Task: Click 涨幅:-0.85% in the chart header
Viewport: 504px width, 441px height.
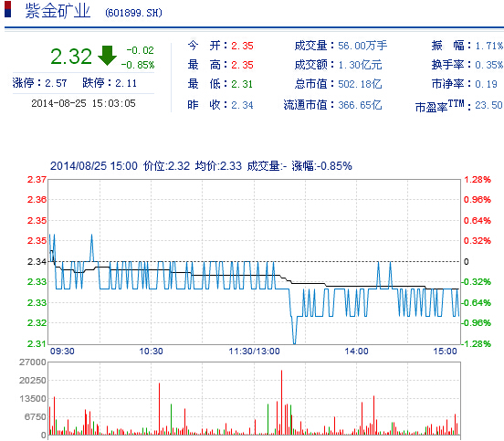Action: (321, 166)
